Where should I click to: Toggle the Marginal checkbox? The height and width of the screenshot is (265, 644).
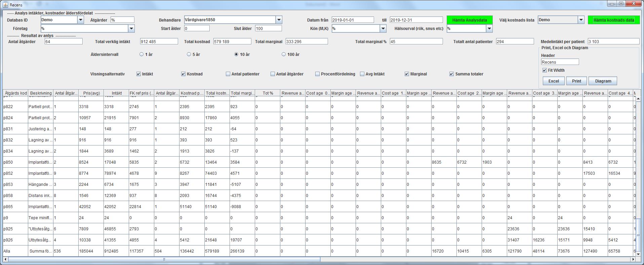[407, 74]
